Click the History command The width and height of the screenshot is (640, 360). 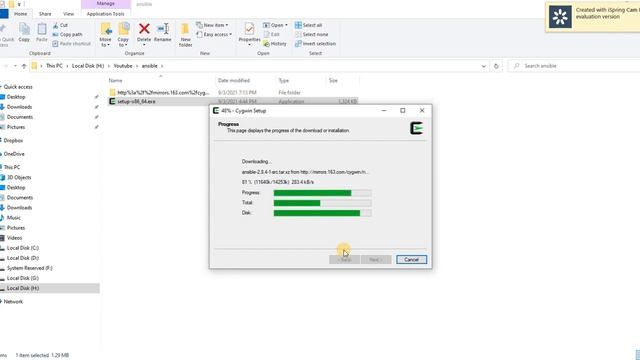275,44
